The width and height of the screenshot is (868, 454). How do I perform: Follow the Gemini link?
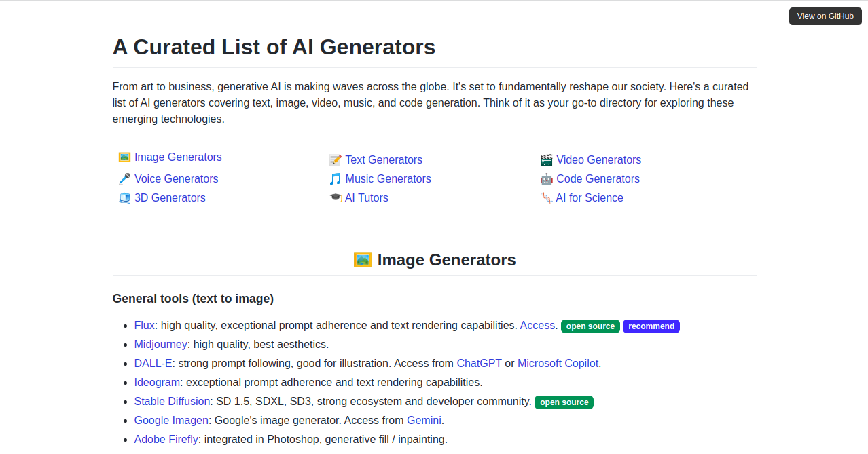(x=424, y=421)
